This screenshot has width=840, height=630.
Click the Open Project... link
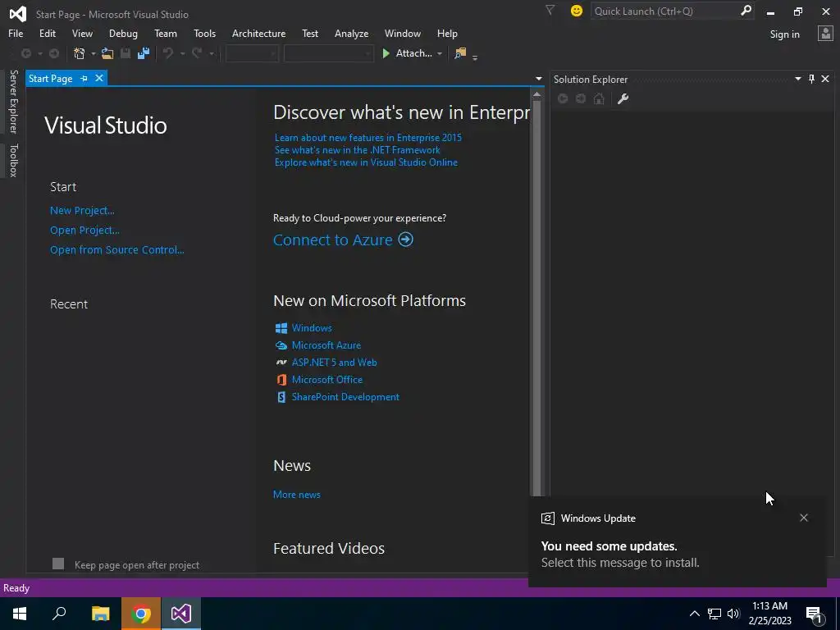point(84,231)
